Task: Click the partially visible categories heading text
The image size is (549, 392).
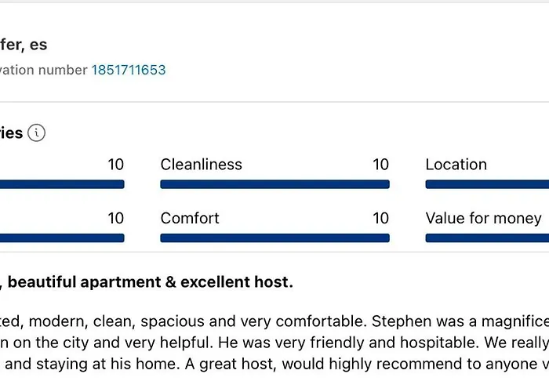Action: point(11,133)
